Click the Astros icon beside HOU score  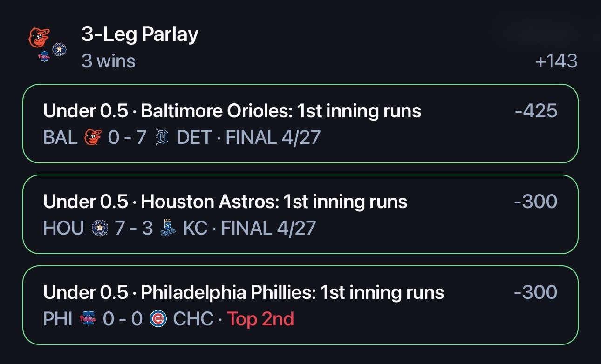[x=100, y=228]
